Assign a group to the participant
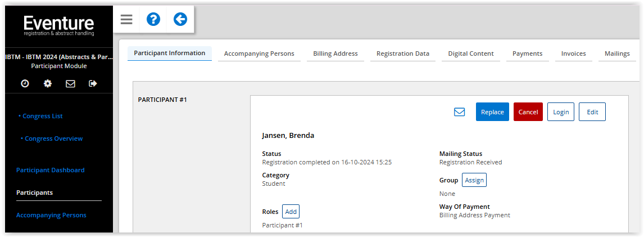Viewport: 644px width, 237px height. click(474, 180)
